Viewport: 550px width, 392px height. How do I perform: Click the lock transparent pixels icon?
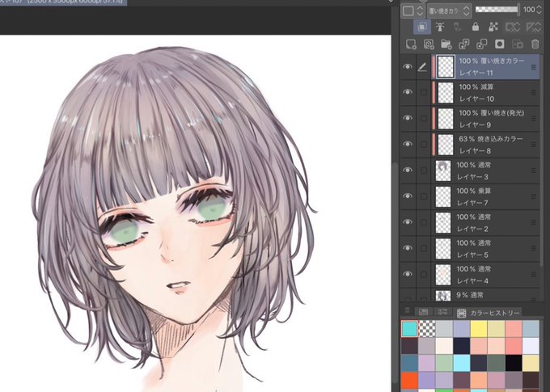pyautogui.click(x=493, y=27)
